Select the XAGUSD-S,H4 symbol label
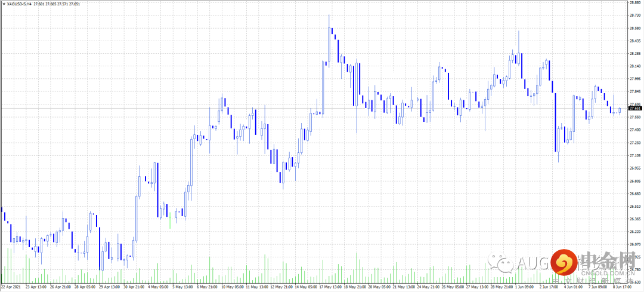Image resolution: width=644 pixels, height=292 pixels. click(x=19, y=4)
